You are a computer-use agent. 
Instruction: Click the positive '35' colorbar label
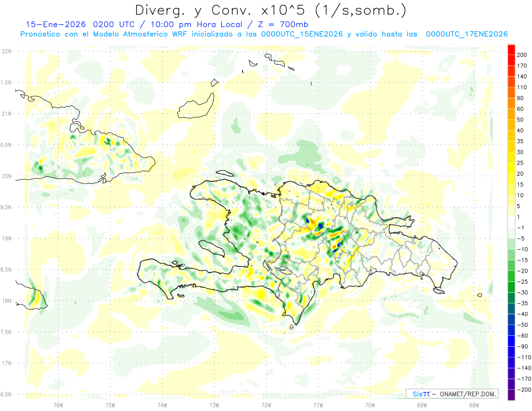pyautogui.click(x=520, y=141)
